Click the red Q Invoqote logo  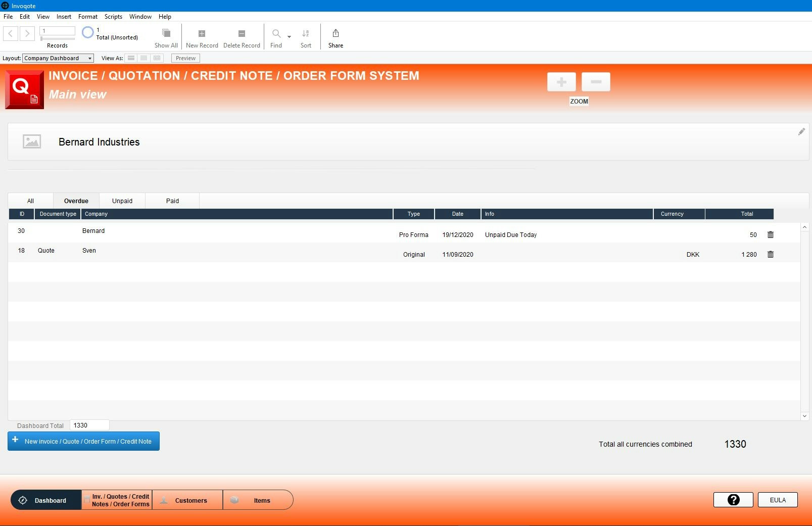pyautogui.click(x=24, y=89)
